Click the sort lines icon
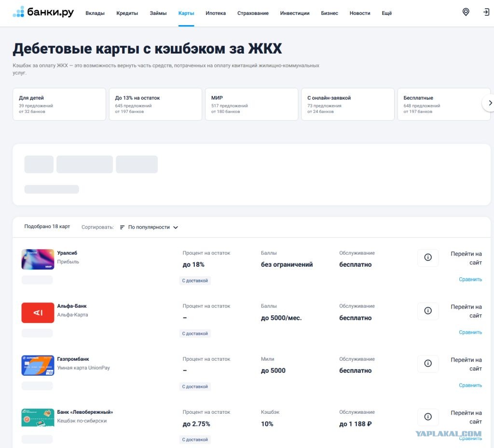 (122, 227)
